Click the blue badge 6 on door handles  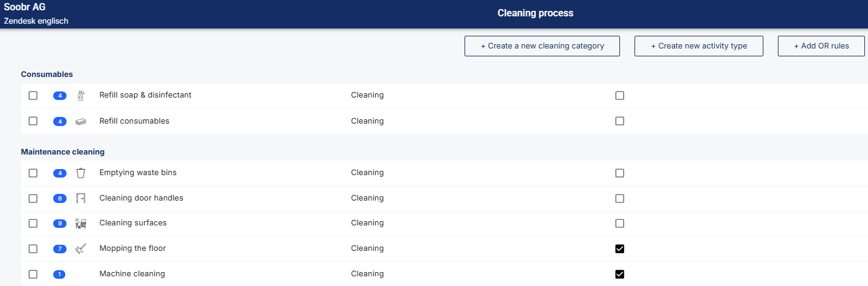[59, 198]
